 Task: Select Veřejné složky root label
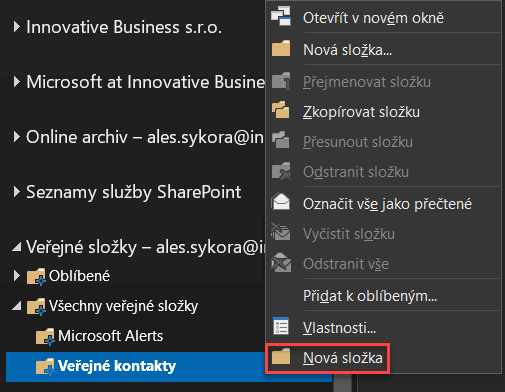click(x=146, y=247)
